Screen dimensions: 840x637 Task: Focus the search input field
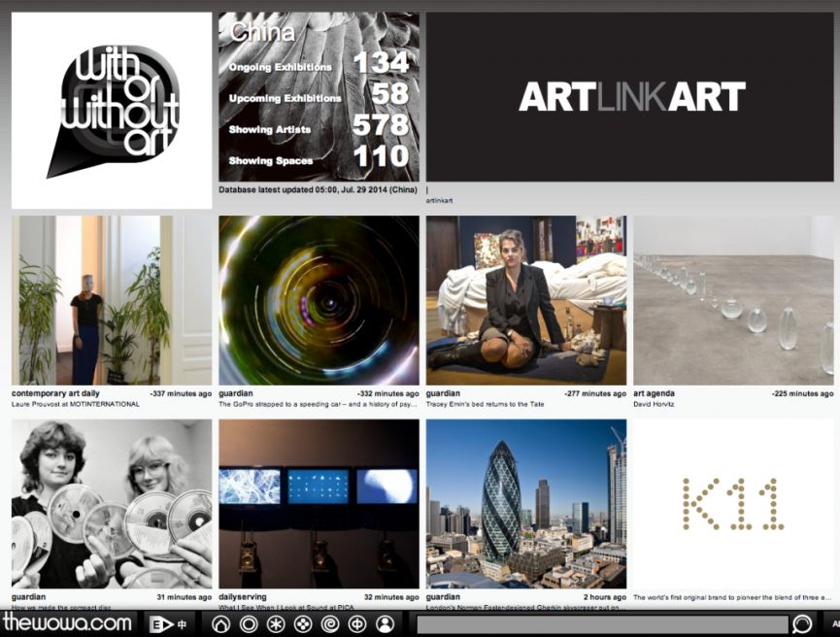coord(602,624)
